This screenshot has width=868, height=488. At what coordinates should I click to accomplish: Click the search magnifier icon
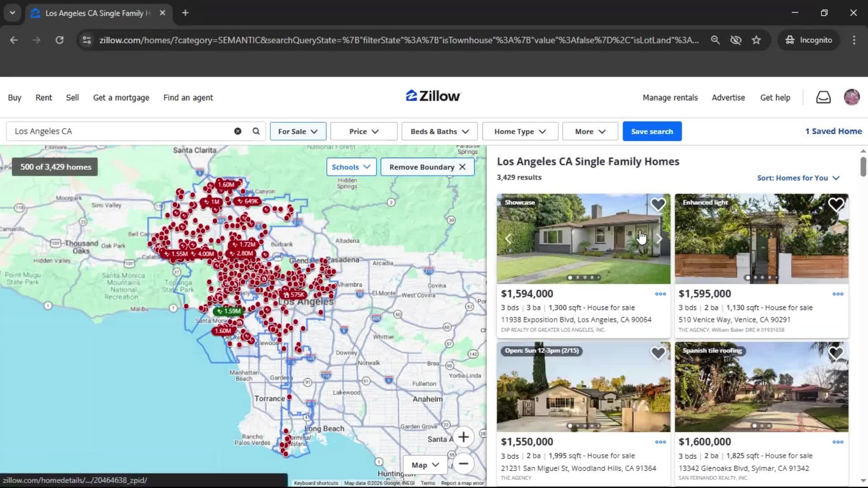(256, 131)
